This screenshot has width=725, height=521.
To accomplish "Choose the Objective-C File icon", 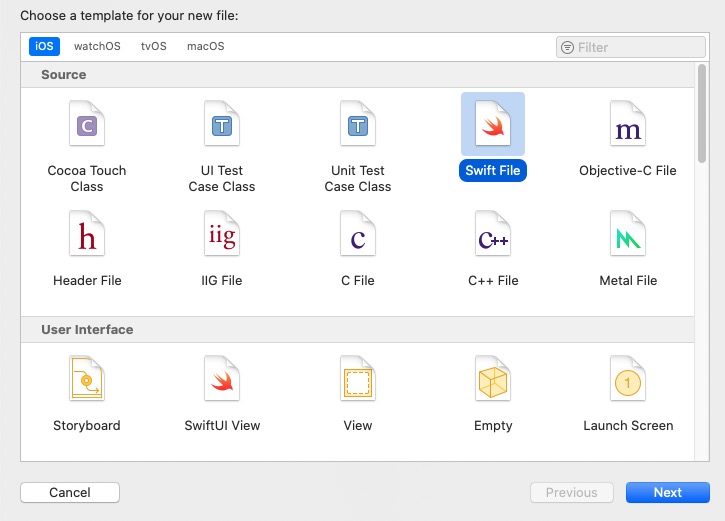I will [x=628, y=123].
